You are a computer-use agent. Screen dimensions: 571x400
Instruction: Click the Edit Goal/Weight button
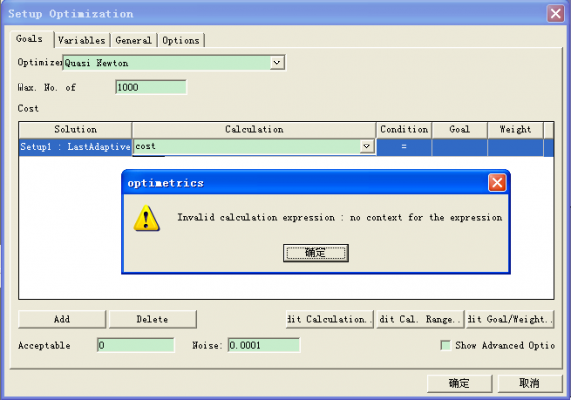coord(510,319)
